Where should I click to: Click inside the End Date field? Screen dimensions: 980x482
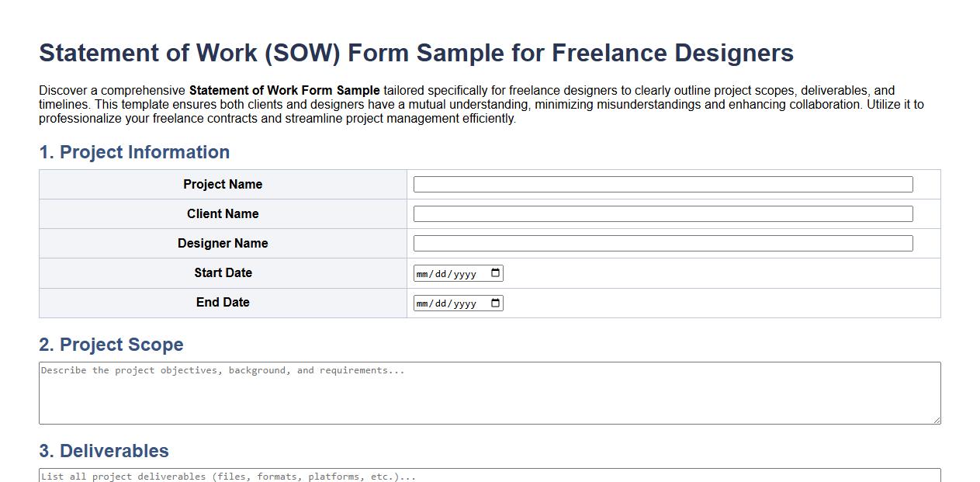click(450, 303)
